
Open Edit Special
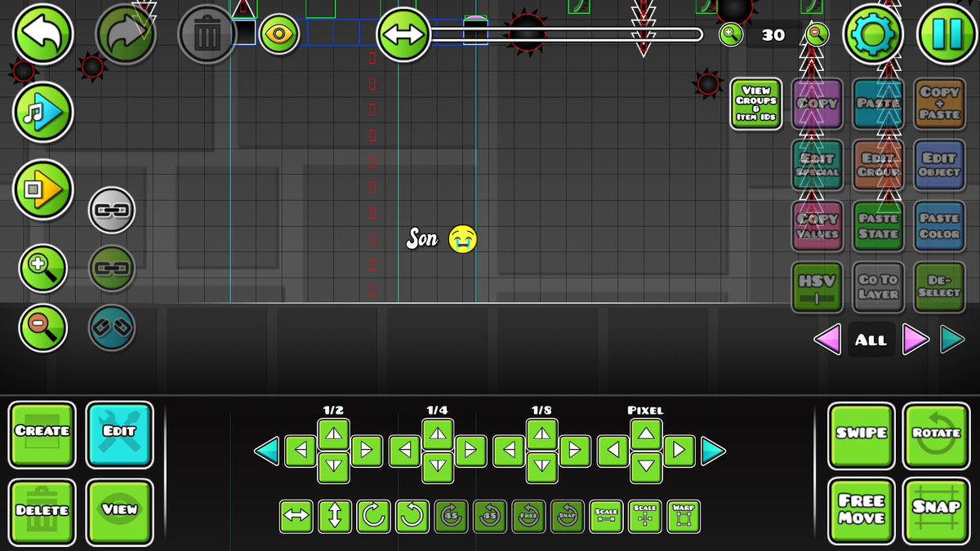click(817, 165)
